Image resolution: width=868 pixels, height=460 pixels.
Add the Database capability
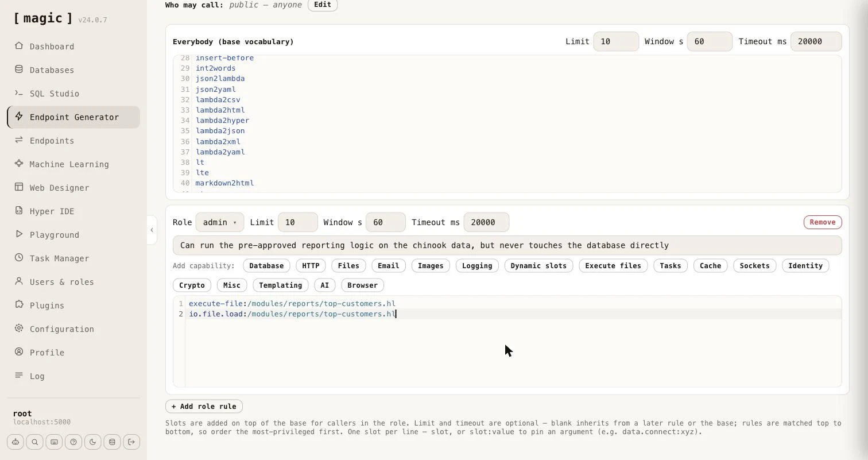click(x=266, y=266)
